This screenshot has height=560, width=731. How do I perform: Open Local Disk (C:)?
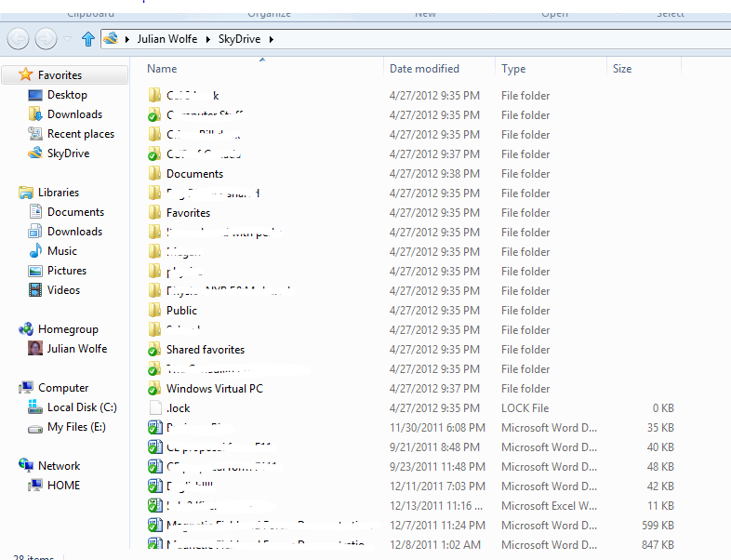(82, 407)
